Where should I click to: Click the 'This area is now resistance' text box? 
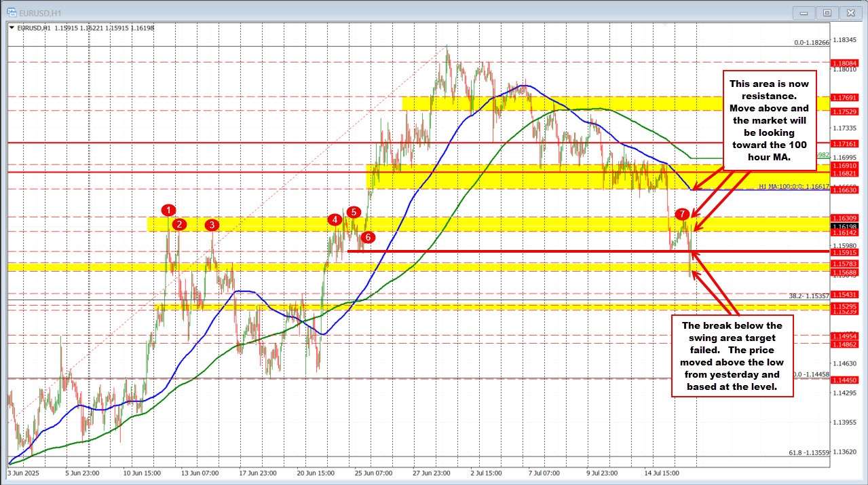[x=770, y=120]
